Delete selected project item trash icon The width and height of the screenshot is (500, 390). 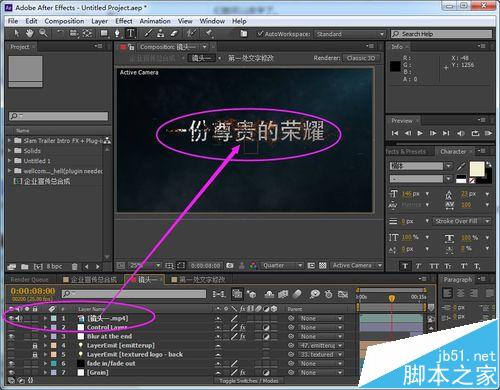[75, 267]
